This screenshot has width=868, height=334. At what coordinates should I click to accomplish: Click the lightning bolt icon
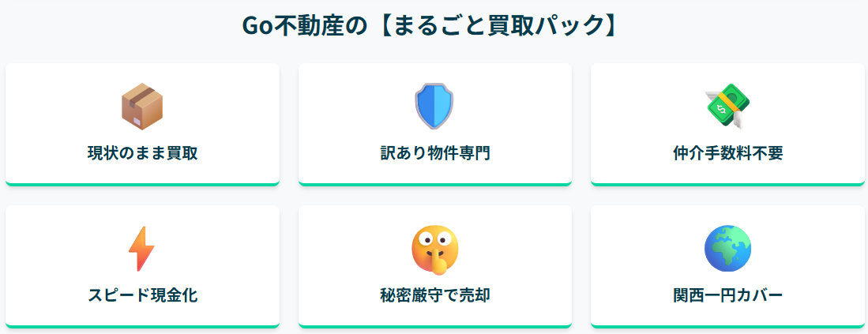point(142,249)
